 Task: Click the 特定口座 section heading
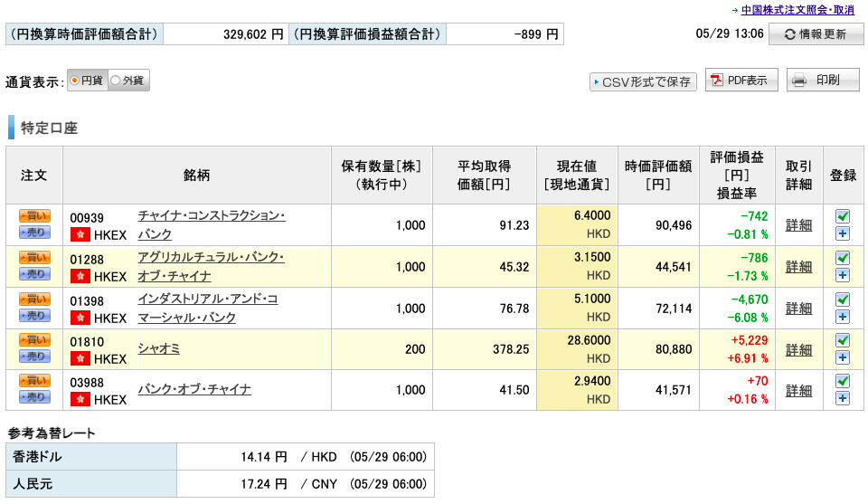(x=49, y=128)
